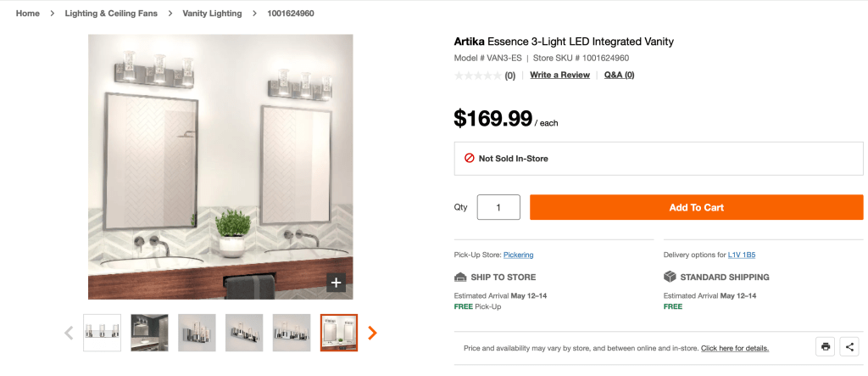Screen dimensions: 868x376
Task: Go to Lighting & Ceiling Fans breadcrumb
Action: click(x=111, y=14)
